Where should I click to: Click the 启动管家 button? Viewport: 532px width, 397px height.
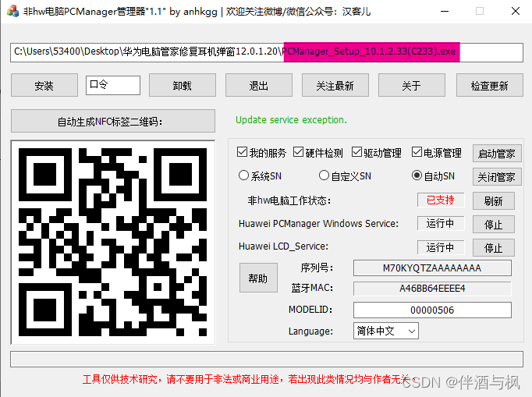[x=497, y=154]
